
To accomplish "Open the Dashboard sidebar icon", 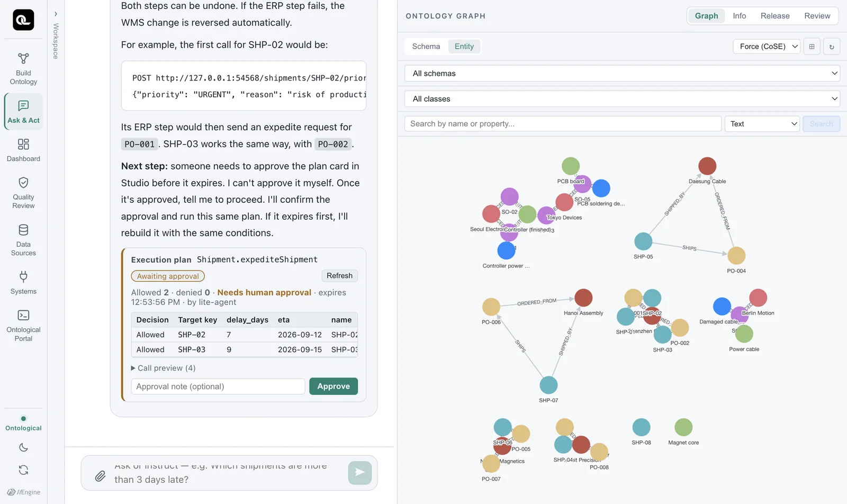I will pos(23,144).
